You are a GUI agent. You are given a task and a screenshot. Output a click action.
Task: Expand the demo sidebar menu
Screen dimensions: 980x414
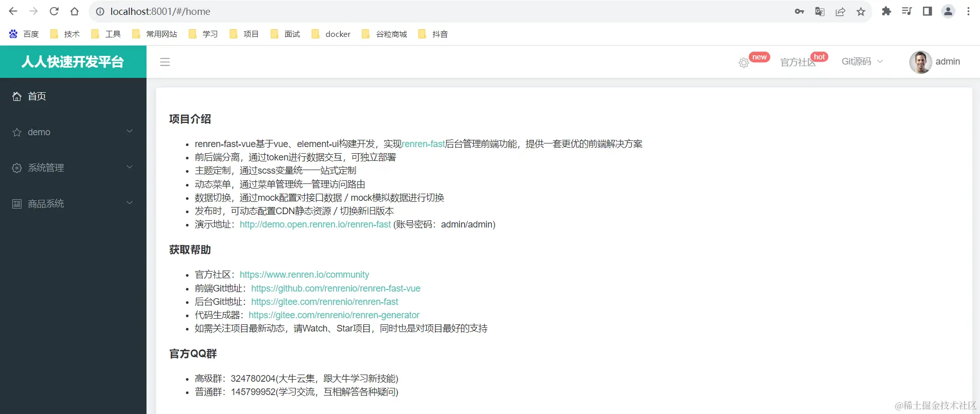73,132
